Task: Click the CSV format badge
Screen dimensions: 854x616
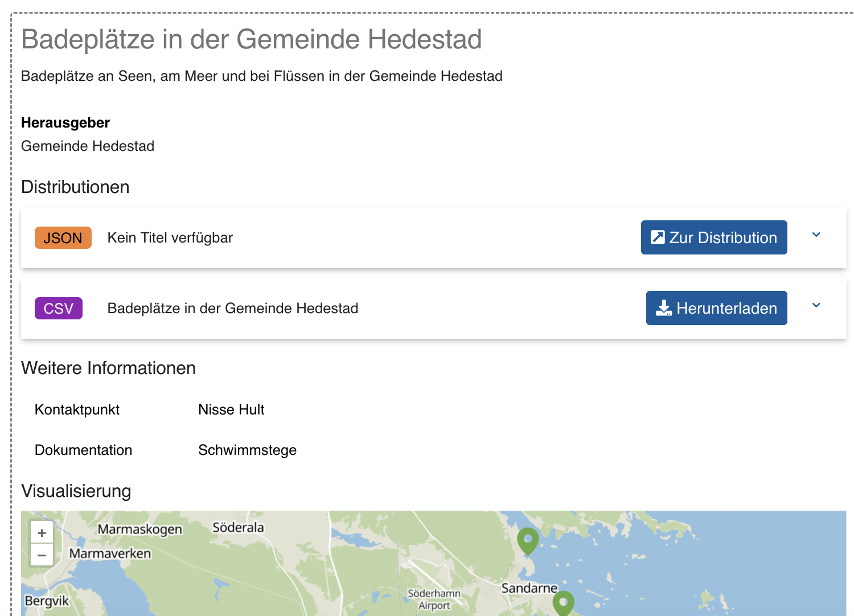Action: pos(59,309)
